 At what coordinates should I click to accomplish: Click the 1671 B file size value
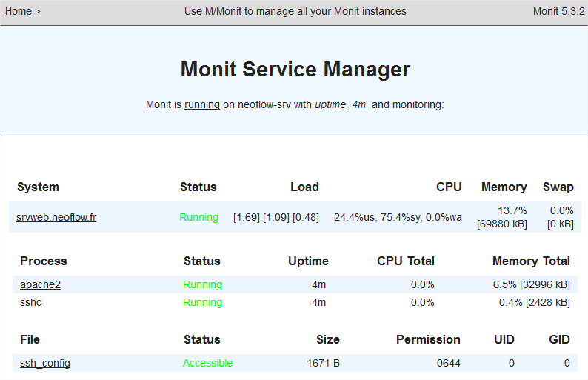[x=323, y=363]
